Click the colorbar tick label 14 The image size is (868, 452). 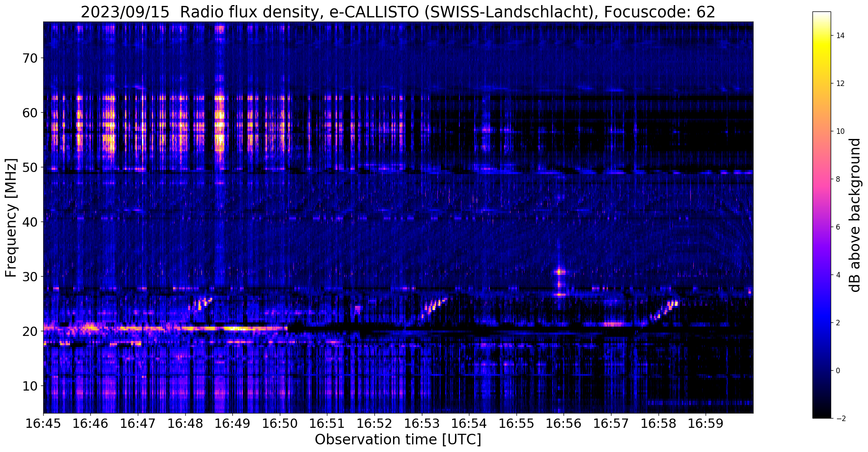pos(839,36)
